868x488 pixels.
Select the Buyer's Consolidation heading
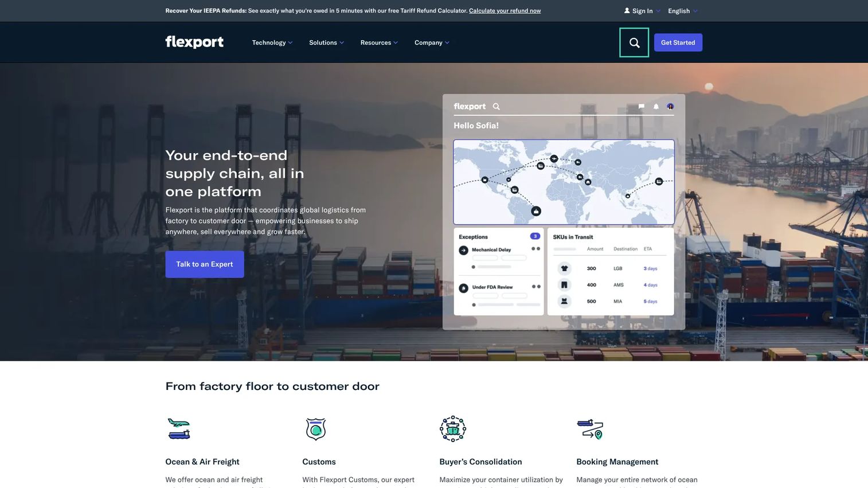tap(481, 462)
